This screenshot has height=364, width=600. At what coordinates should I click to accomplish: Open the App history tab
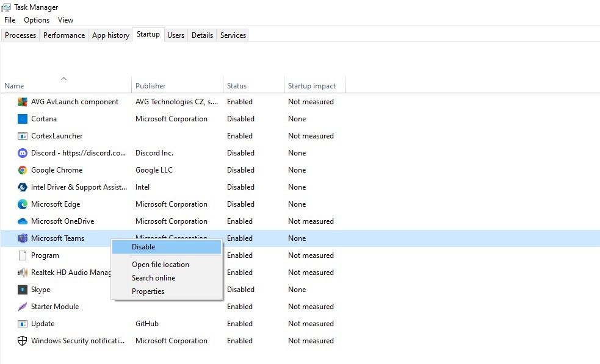tap(110, 35)
